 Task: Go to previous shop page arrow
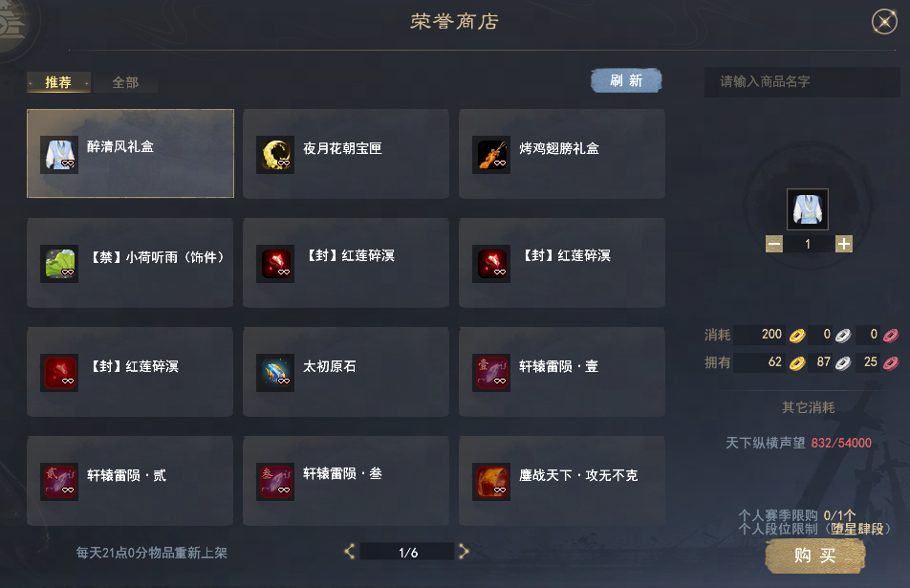(x=350, y=552)
